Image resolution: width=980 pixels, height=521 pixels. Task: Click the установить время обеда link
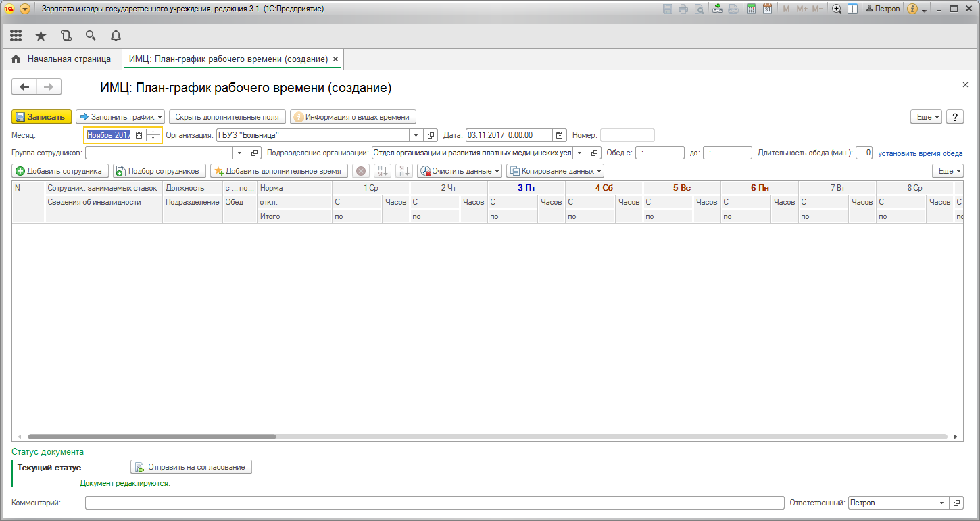tap(921, 153)
